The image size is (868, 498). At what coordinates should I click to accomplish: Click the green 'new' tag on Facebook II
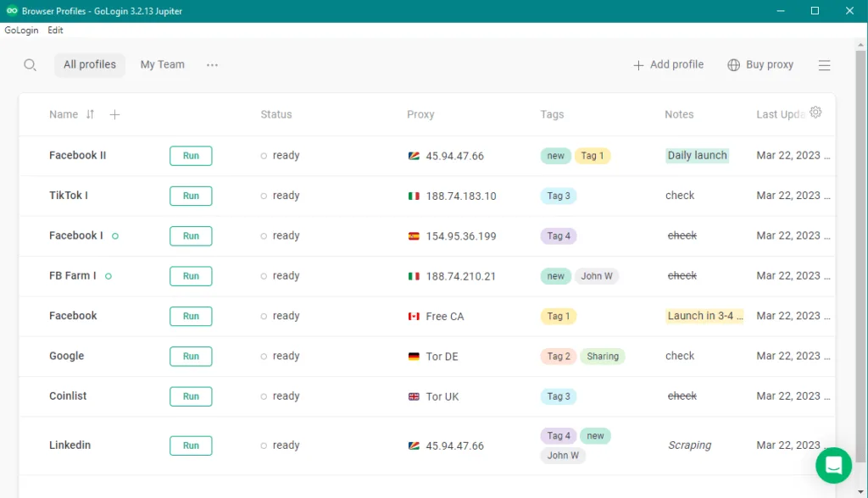click(x=556, y=156)
